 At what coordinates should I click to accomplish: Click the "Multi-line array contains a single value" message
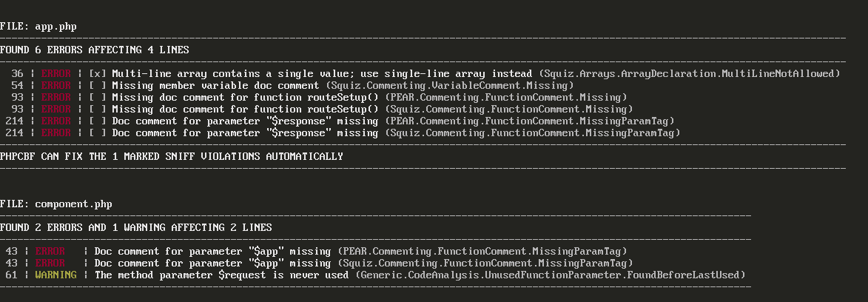[x=322, y=74]
